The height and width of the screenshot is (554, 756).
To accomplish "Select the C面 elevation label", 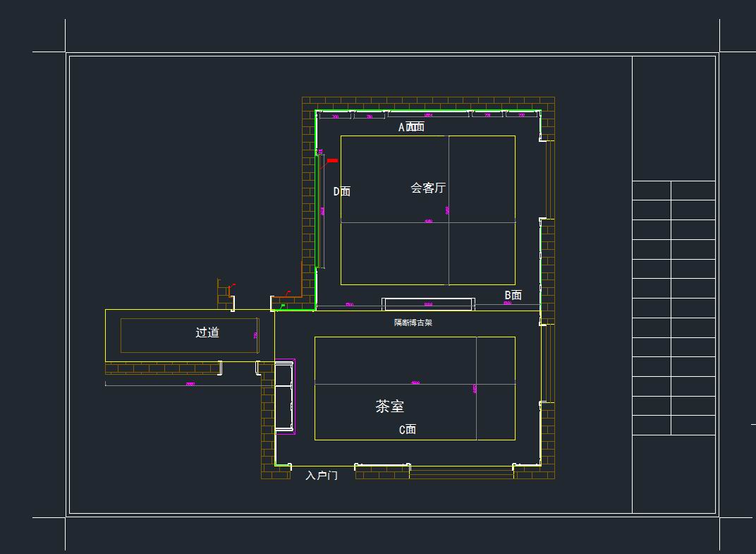I will (x=408, y=429).
